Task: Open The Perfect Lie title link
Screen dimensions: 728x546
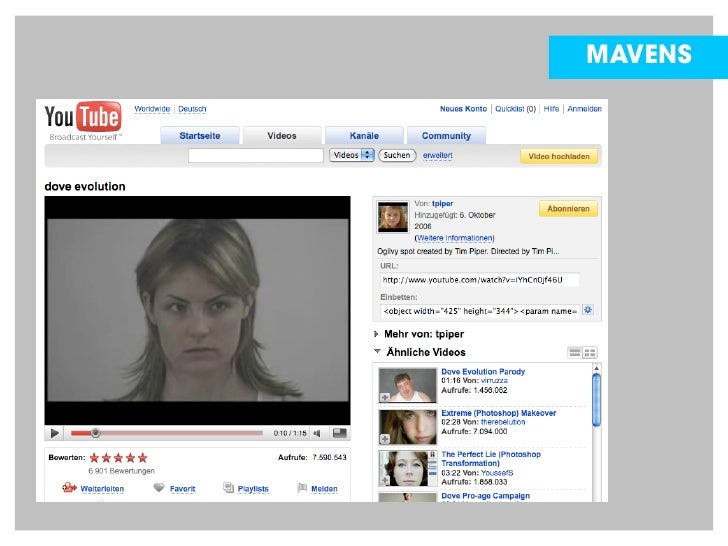Action: click(x=491, y=459)
